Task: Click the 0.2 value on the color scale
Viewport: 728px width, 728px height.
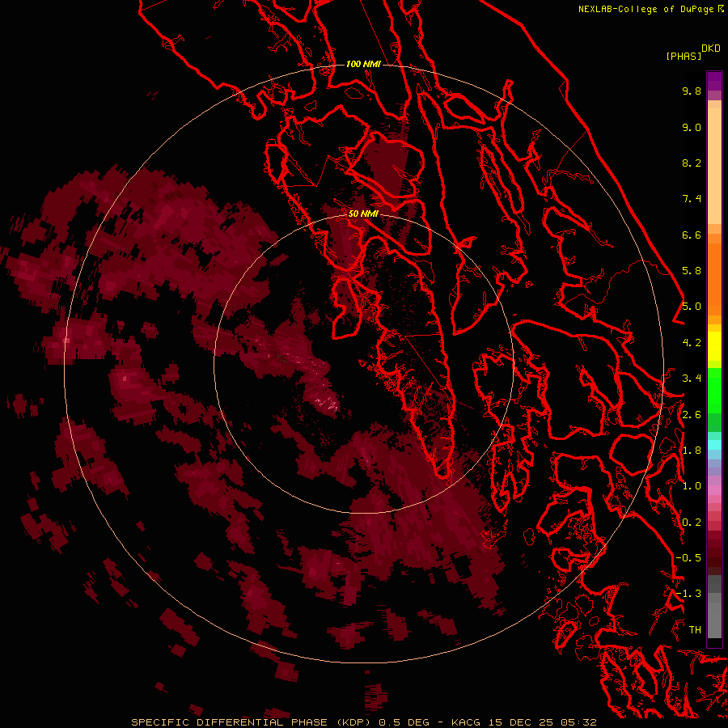Action: pyautogui.click(x=692, y=523)
